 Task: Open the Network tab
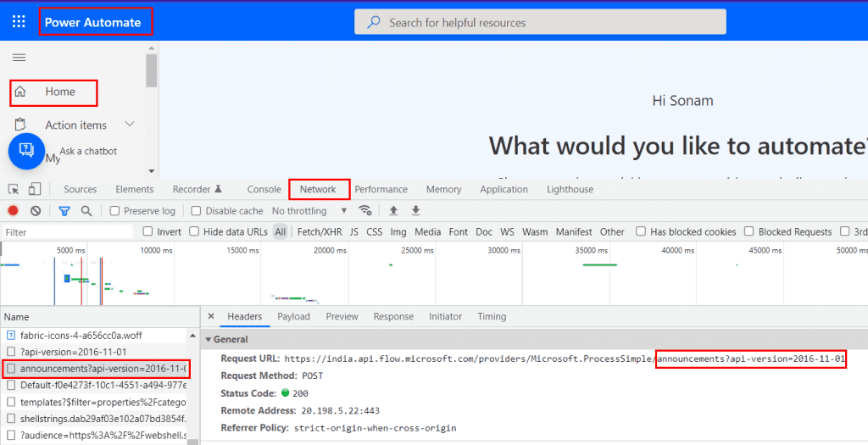[318, 189]
